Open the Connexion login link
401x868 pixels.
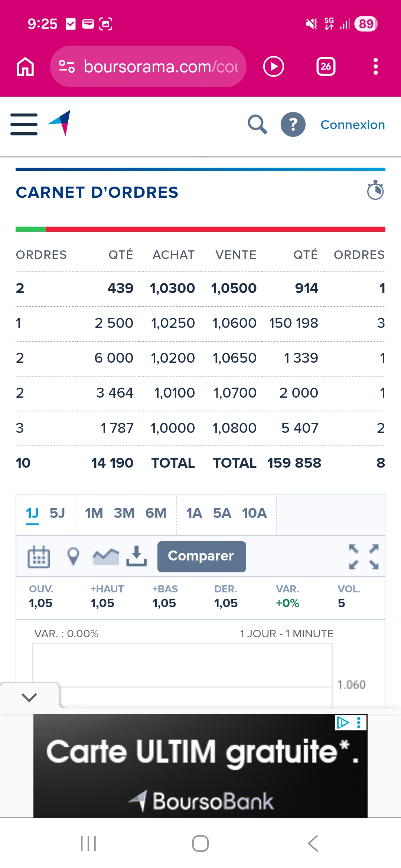(353, 125)
